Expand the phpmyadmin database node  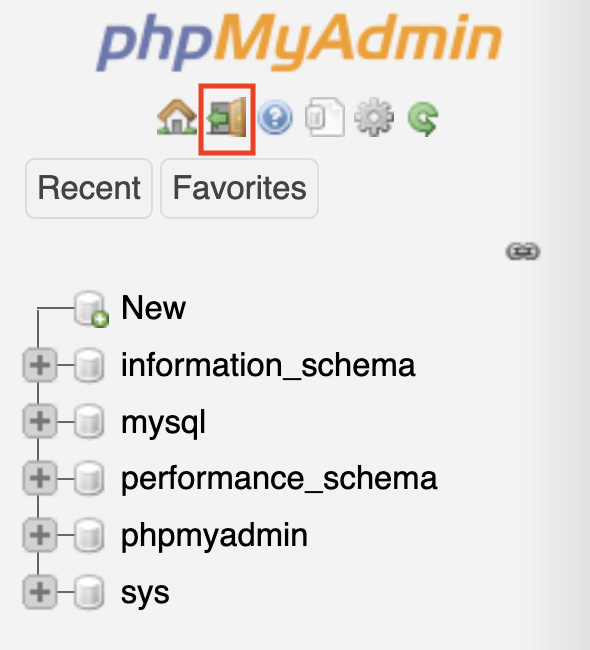pos(40,535)
